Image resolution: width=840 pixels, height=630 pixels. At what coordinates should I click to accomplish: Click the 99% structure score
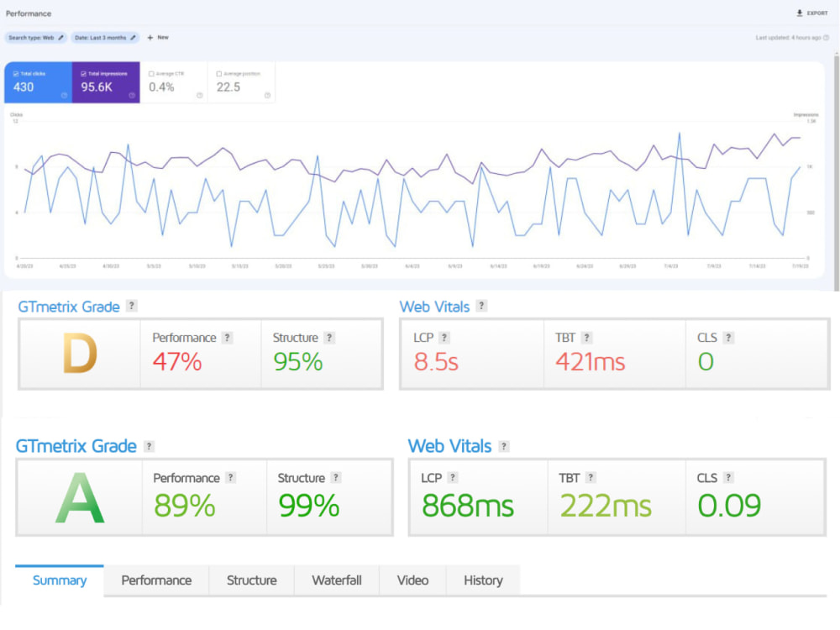(x=308, y=506)
